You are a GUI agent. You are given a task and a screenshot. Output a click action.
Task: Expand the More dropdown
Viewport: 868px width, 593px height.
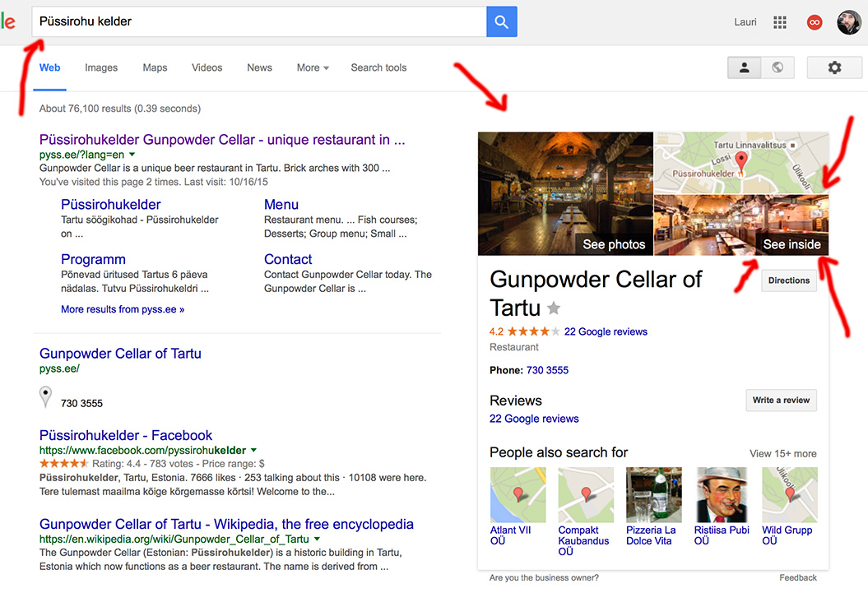click(x=313, y=67)
